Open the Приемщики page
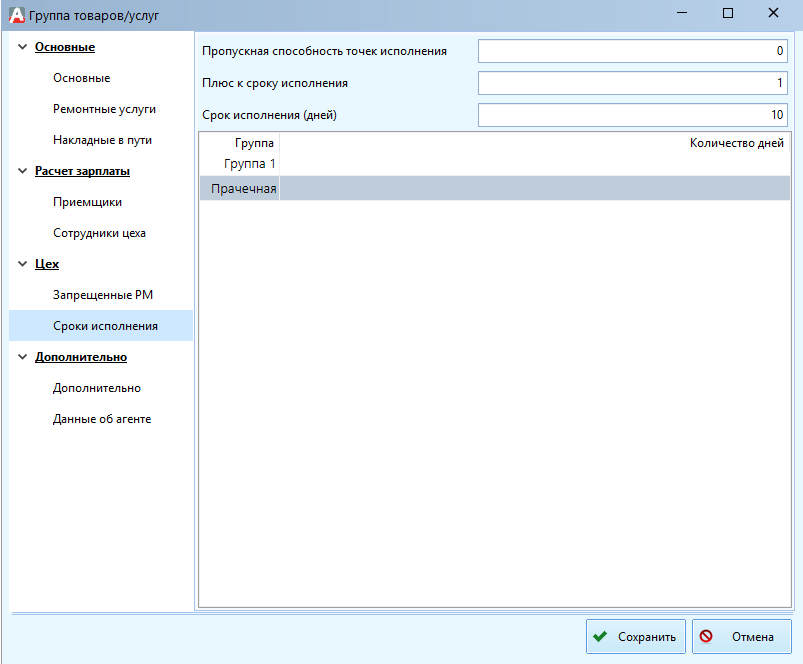This screenshot has height=664, width=803. click(87, 202)
